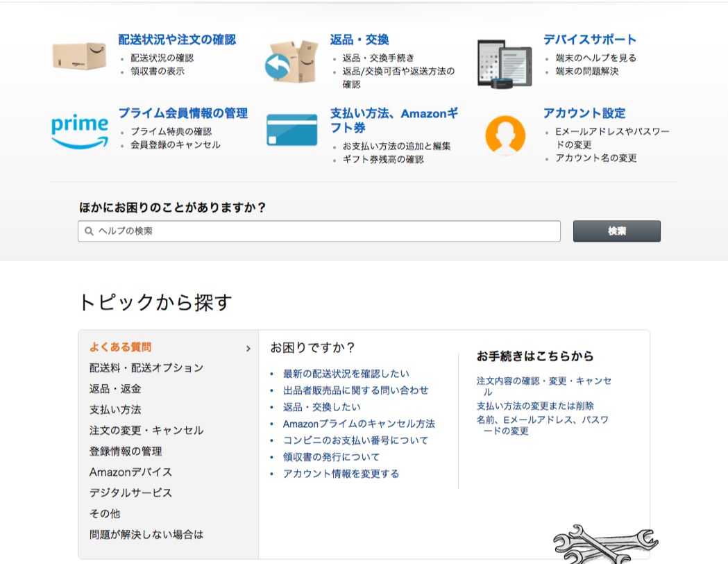
Task: Select Amazonデバイス topic
Action: point(130,472)
